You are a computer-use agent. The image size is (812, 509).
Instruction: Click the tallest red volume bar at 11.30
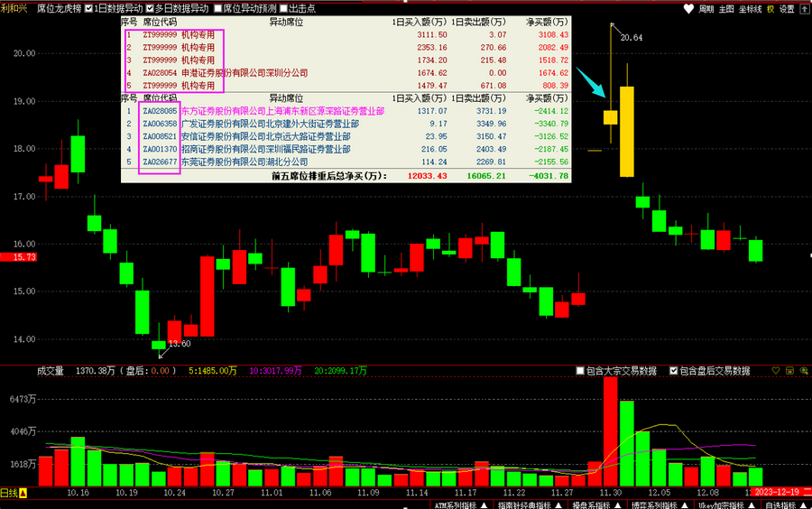[611, 431]
